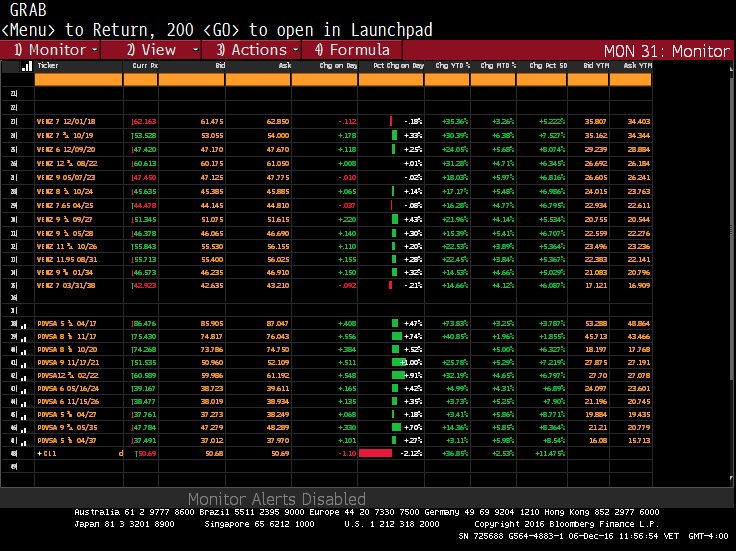Click the chart icon beside the Ticker header

27,66
